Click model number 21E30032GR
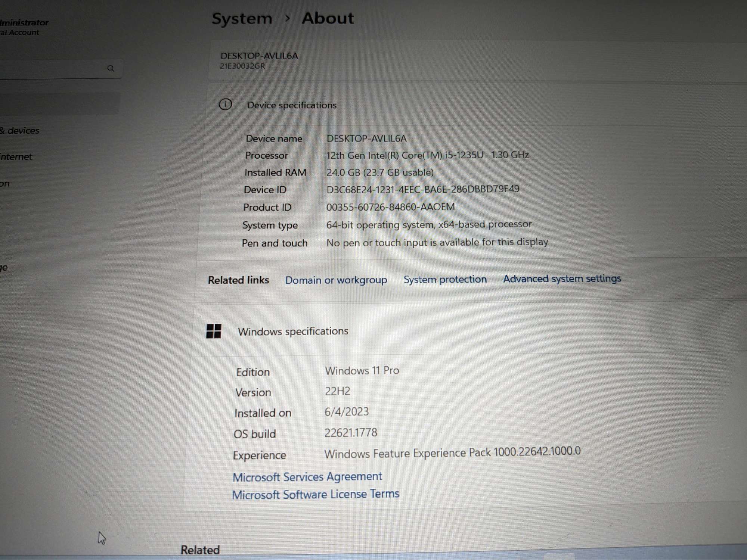Screen dimensions: 747x560 (x=242, y=66)
